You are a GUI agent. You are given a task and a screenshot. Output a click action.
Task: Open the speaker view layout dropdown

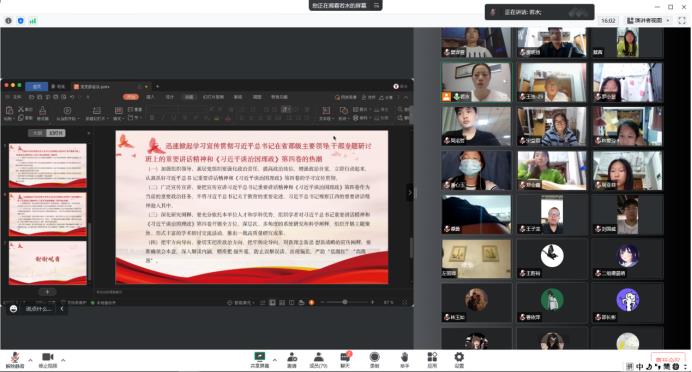[648, 20]
